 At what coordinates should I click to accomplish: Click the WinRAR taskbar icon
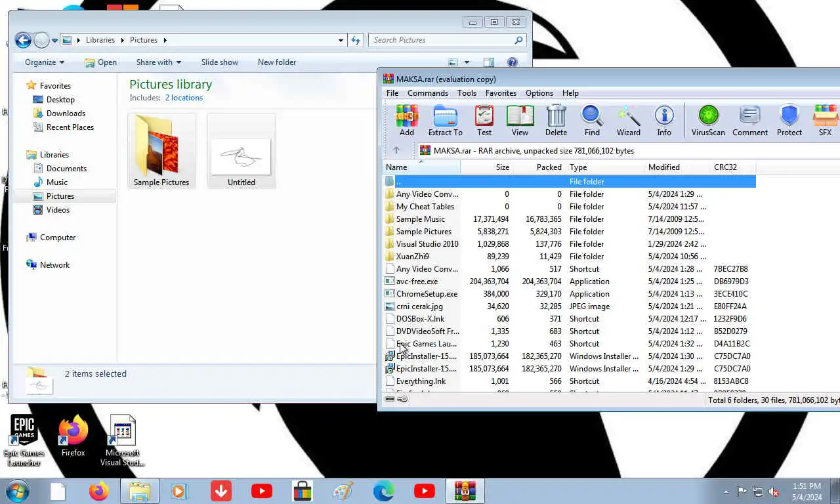point(465,491)
